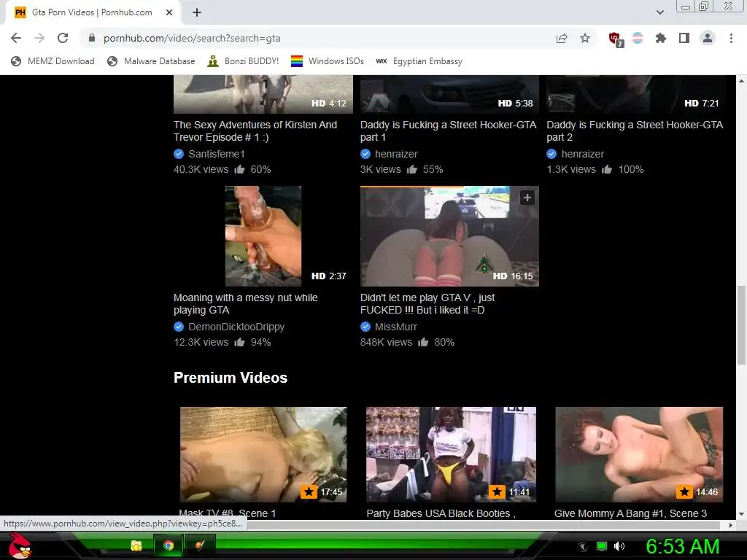Open the uBlock shield extension icon
This screenshot has height=560, width=747.
coord(615,39)
